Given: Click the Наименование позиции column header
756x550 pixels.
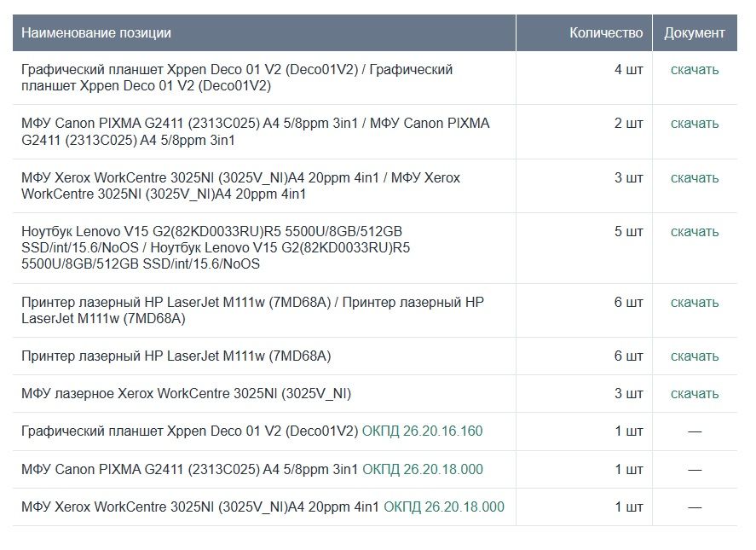Looking at the screenshot, I should tap(96, 33).
